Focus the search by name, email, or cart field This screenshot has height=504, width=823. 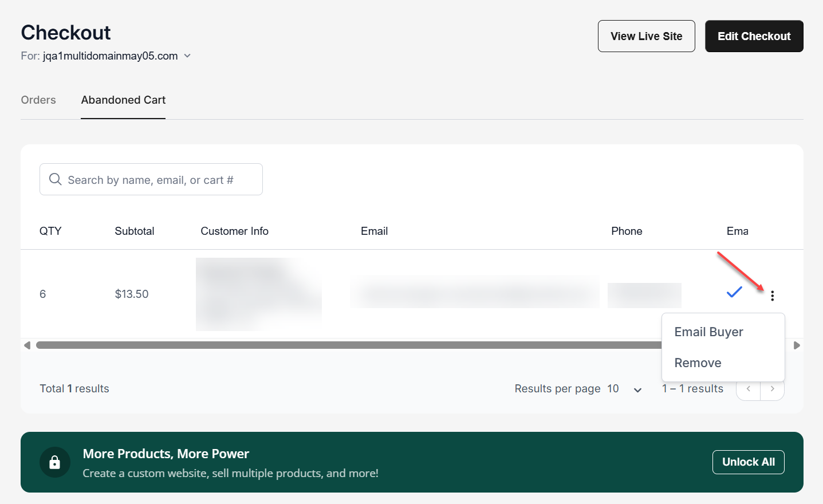pyautogui.click(x=151, y=179)
